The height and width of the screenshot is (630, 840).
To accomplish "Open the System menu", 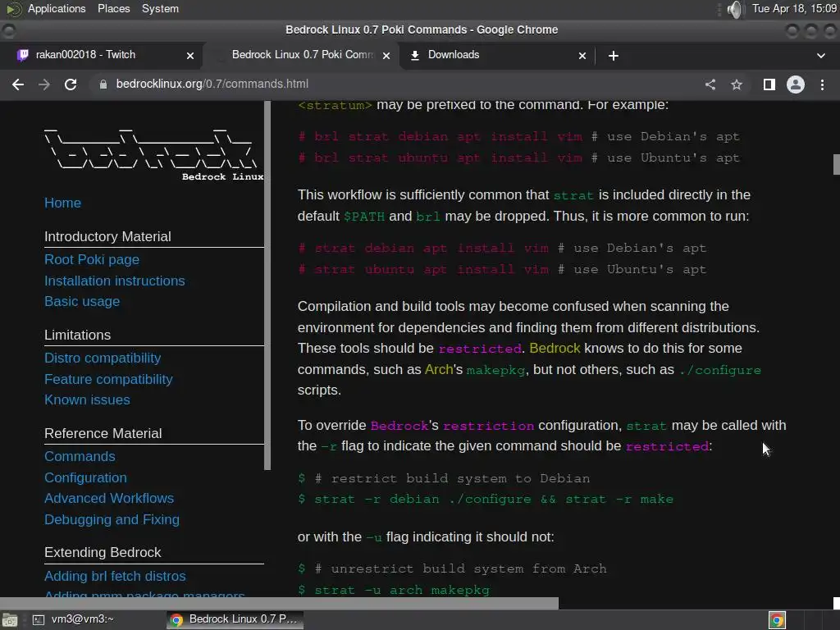I will (160, 8).
